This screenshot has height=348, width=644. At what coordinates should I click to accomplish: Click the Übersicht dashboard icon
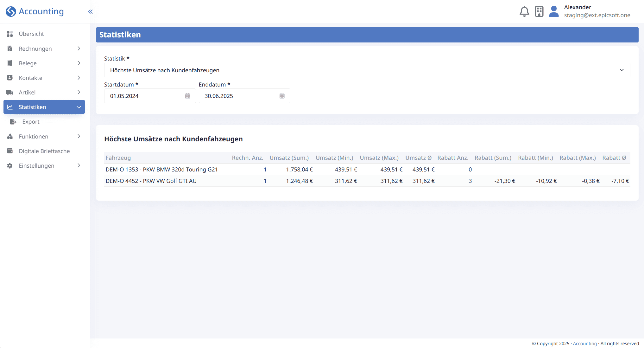[10, 34]
